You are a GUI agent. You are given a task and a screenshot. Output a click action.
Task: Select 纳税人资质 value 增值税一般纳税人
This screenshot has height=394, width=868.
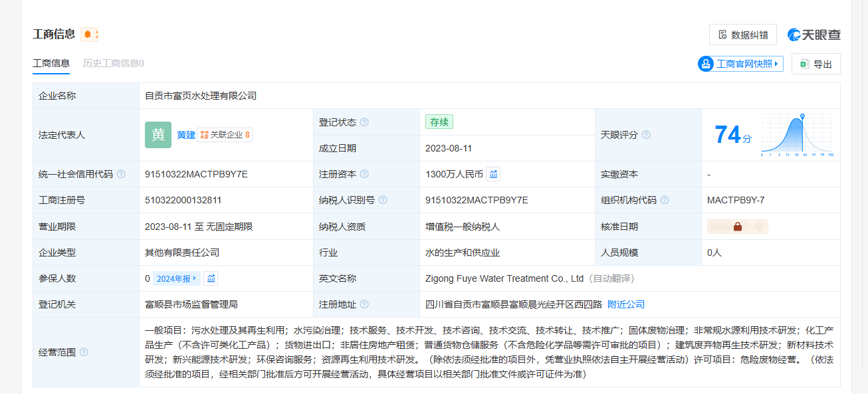coord(463,227)
